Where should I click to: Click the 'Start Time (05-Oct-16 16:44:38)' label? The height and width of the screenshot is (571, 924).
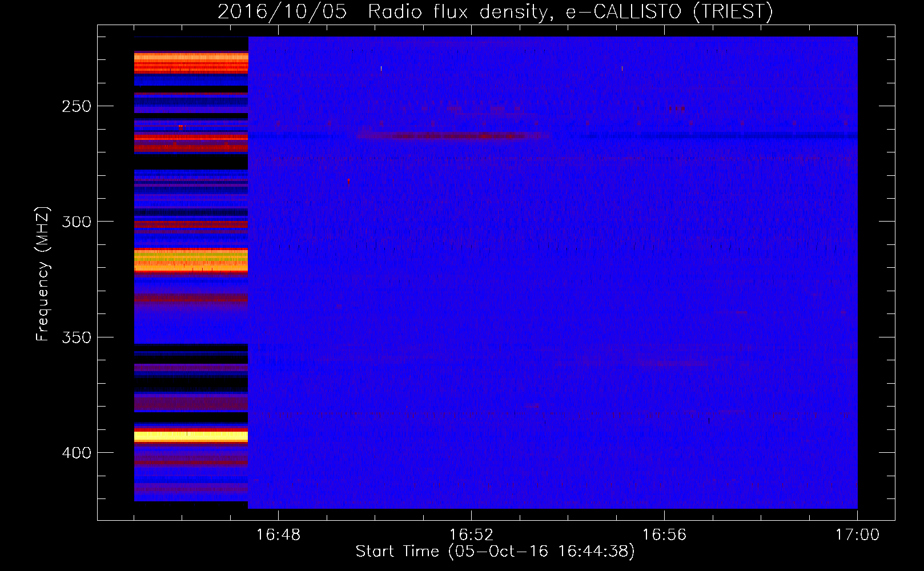tap(495, 552)
